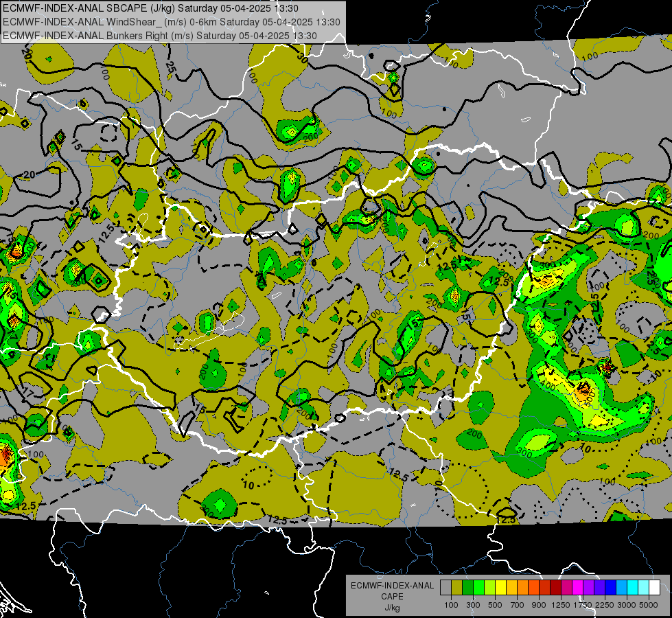Click the magenta 1750 legend swatch
The width and height of the screenshot is (672, 618).
578,588
